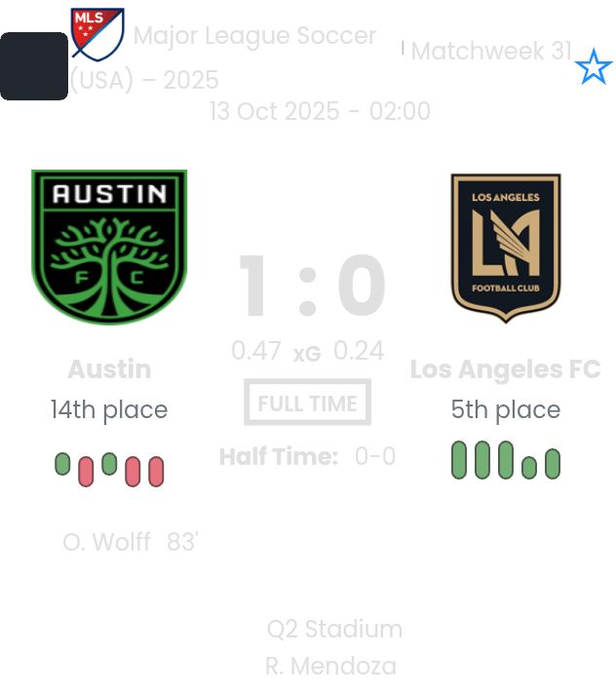
Task: Click the FULL TIME status box
Action: point(307,403)
